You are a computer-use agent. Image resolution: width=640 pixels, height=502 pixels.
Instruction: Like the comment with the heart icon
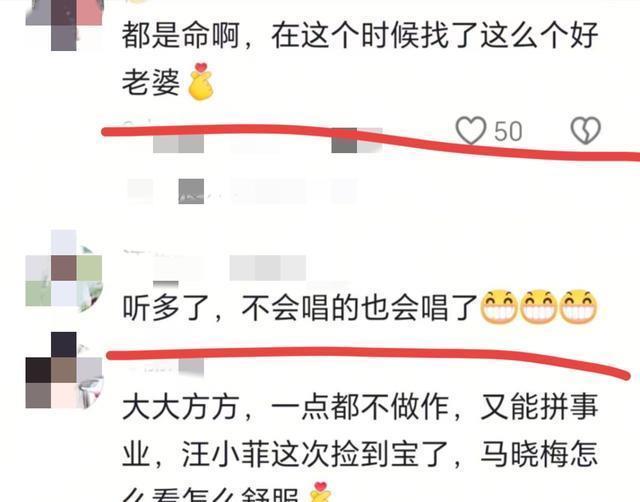pos(471,131)
